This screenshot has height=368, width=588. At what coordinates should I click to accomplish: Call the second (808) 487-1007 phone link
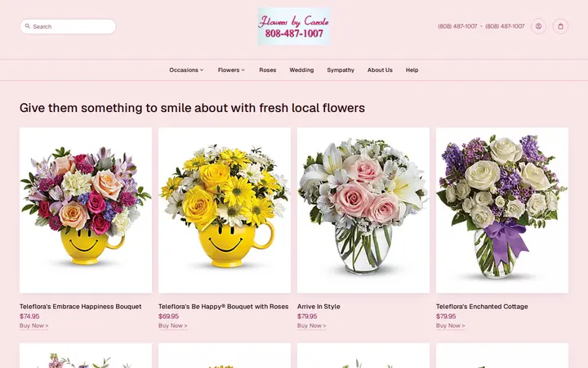[505, 26]
